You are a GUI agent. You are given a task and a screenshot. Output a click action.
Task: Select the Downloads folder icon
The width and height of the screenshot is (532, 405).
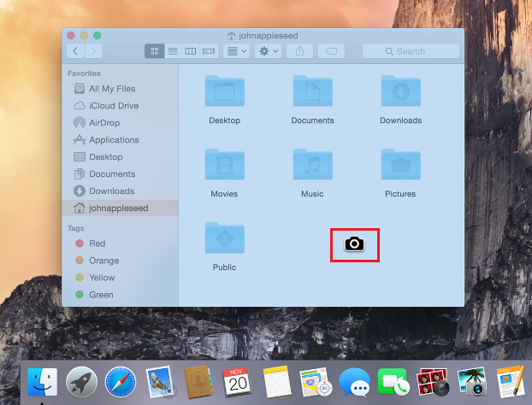pos(400,91)
